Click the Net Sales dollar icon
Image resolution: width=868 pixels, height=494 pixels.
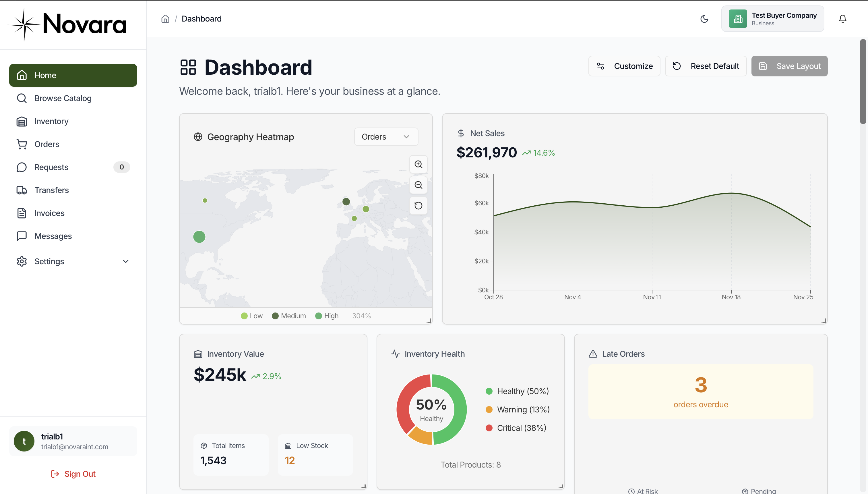click(461, 133)
